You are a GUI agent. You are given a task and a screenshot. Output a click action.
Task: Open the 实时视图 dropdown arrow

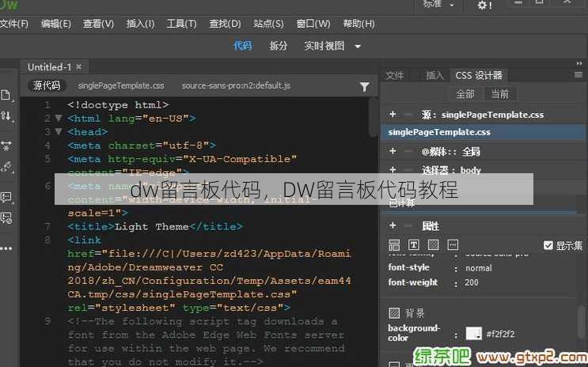(358, 47)
